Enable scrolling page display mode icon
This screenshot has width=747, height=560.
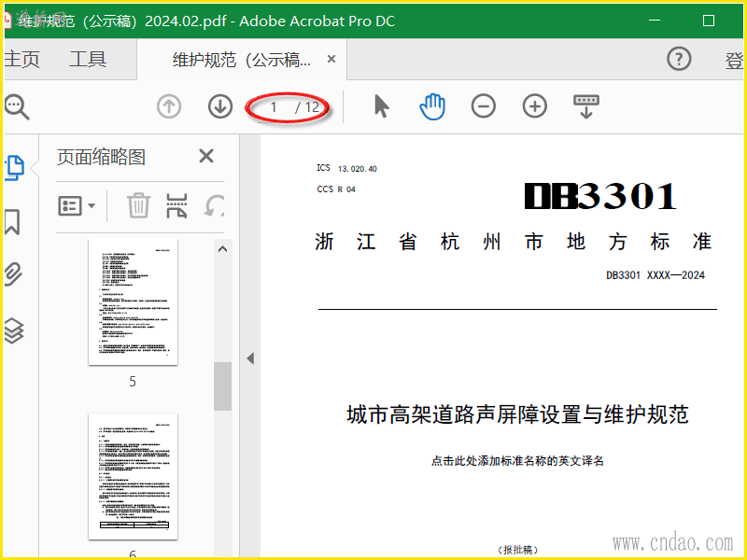pos(586,106)
